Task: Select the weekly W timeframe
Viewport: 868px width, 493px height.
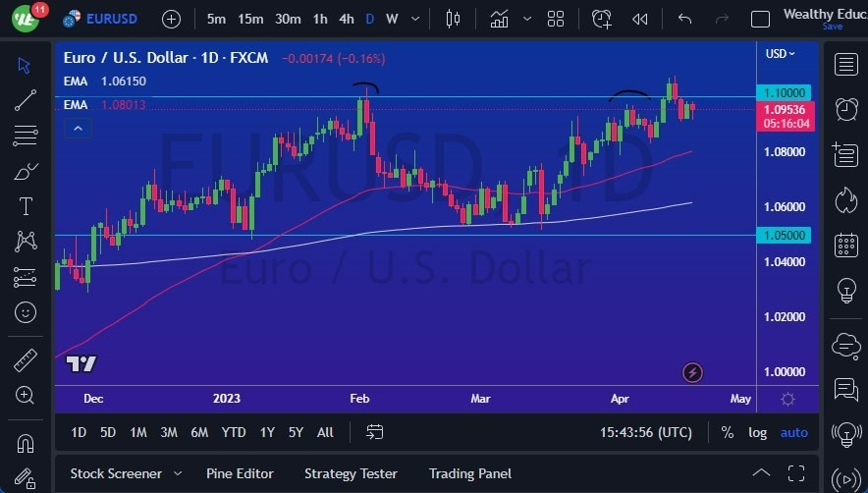Action: click(x=392, y=19)
